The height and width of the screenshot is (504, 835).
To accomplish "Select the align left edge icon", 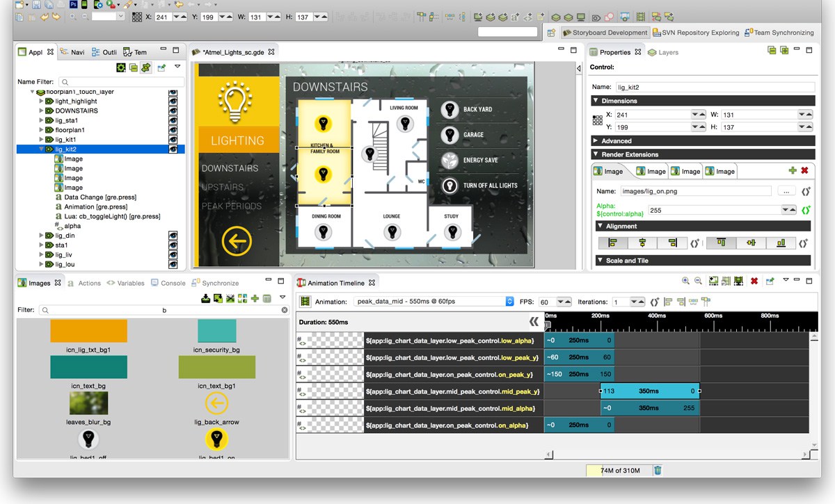I will [x=613, y=243].
